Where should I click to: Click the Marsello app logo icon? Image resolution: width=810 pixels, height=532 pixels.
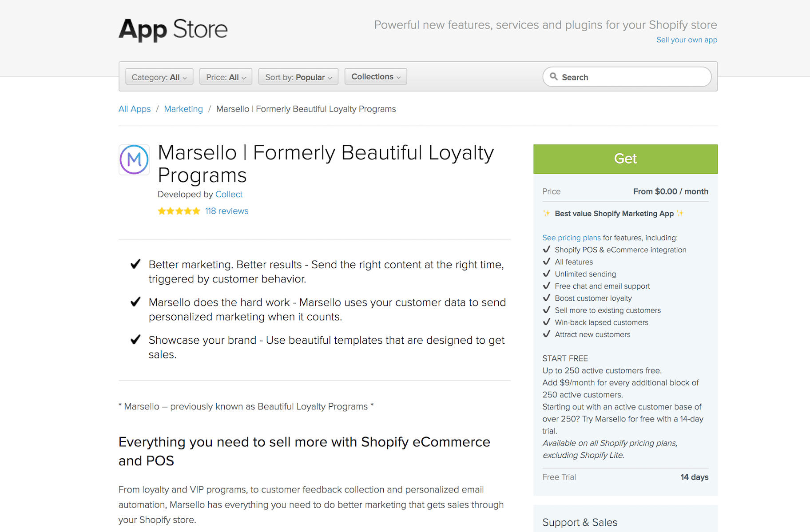click(x=134, y=159)
